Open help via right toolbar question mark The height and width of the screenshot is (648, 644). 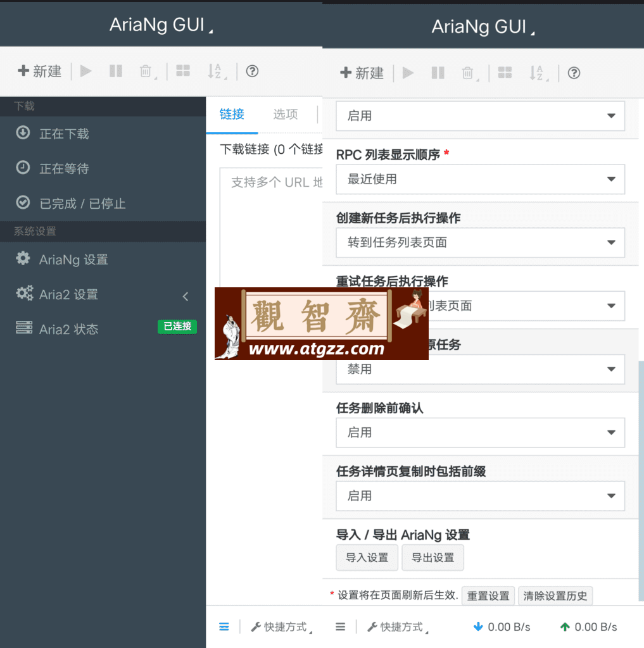(574, 73)
